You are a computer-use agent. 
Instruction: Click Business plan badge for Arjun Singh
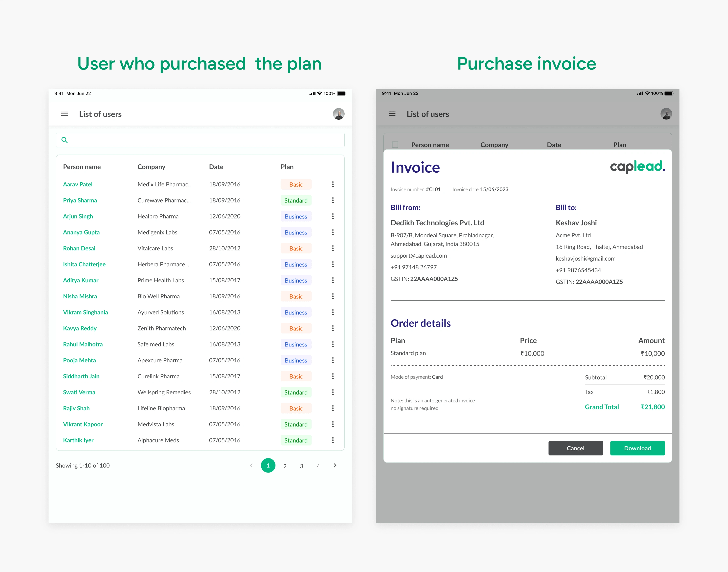coord(296,216)
